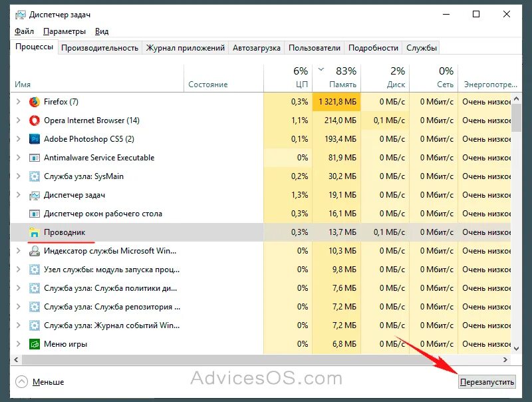The width and height of the screenshot is (532, 402).
Task: Switch to the Производительность tab
Action: (100, 48)
